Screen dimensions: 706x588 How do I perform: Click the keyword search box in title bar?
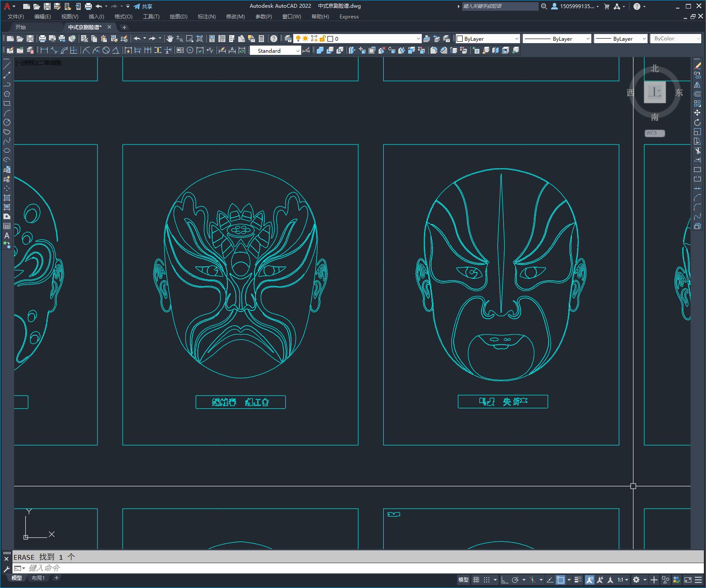(500, 6)
